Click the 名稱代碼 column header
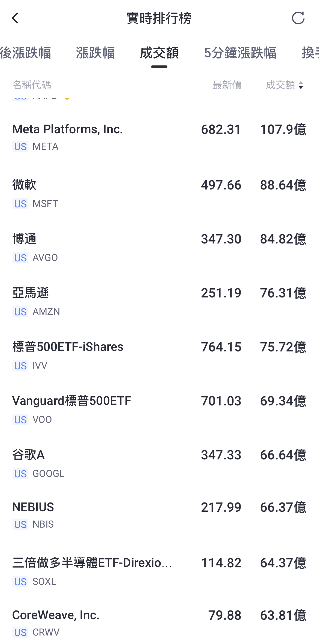Viewport: 319px width, 644px height. [x=32, y=85]
